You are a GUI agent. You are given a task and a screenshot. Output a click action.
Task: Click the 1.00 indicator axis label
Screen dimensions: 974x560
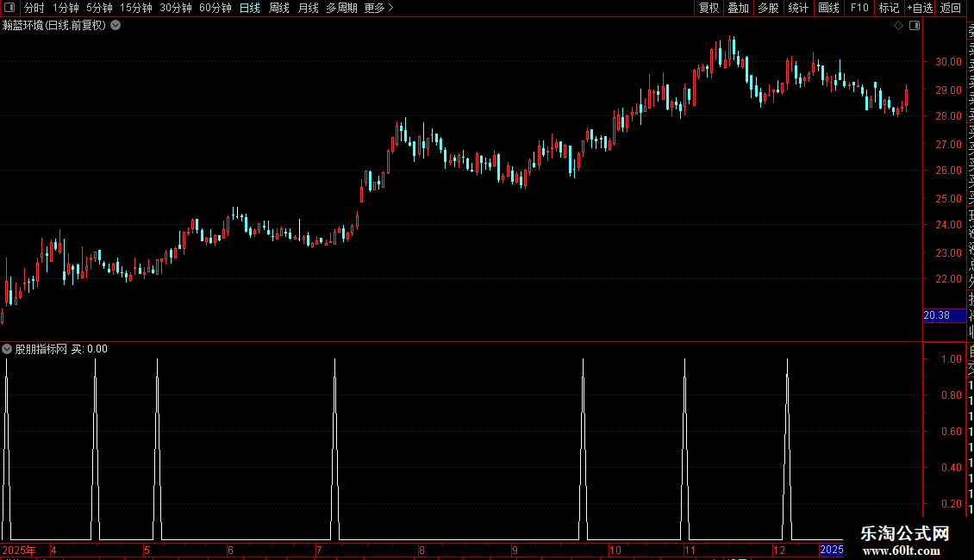951,359
